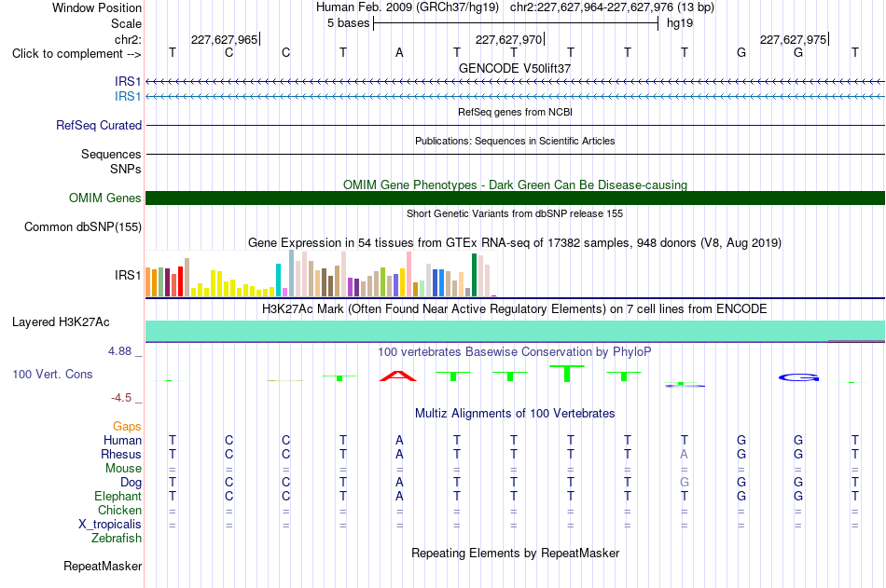Click the Zebrafish species label
Image resolution: width=886 pixels, height=588 pixels.
point(117,539)
